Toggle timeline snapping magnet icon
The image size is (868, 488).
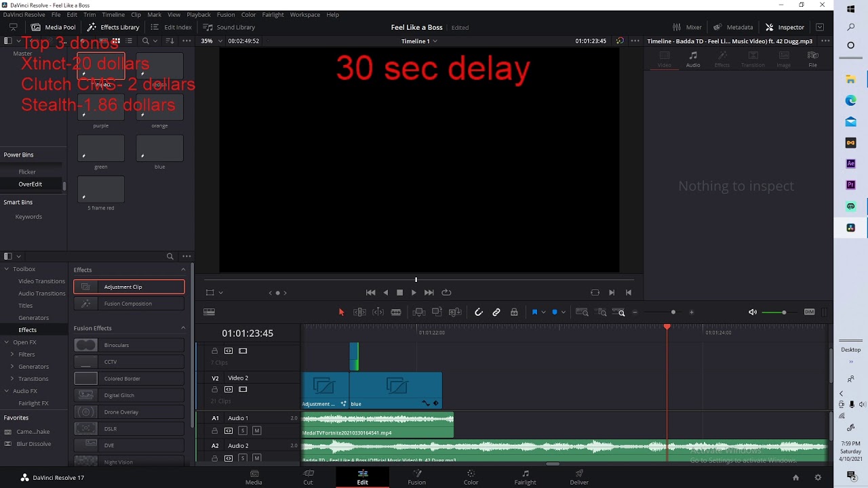[479, 312]
